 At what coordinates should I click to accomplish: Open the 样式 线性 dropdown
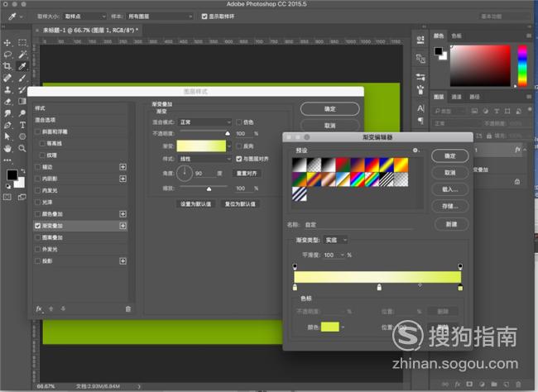coord(205,159)
